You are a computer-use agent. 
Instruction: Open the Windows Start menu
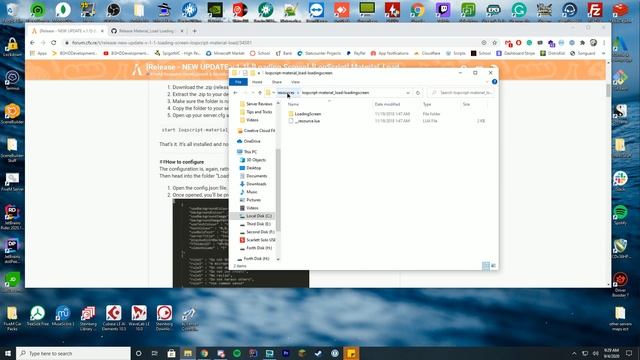coord(8,353)
